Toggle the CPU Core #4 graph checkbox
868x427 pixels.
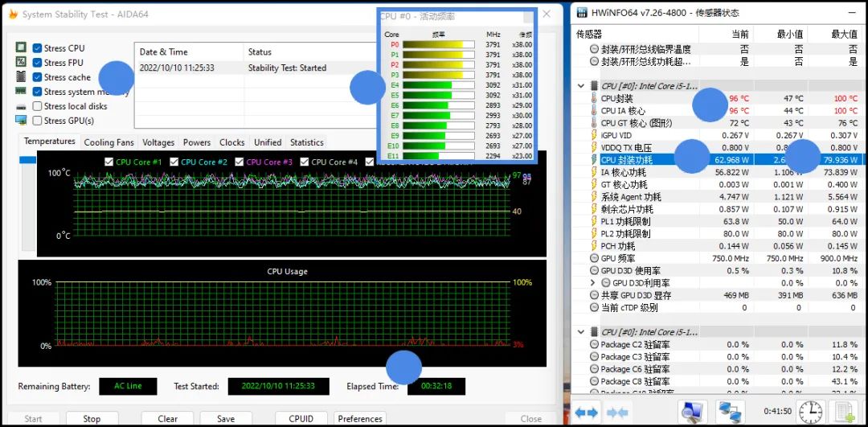click(305, 162)
